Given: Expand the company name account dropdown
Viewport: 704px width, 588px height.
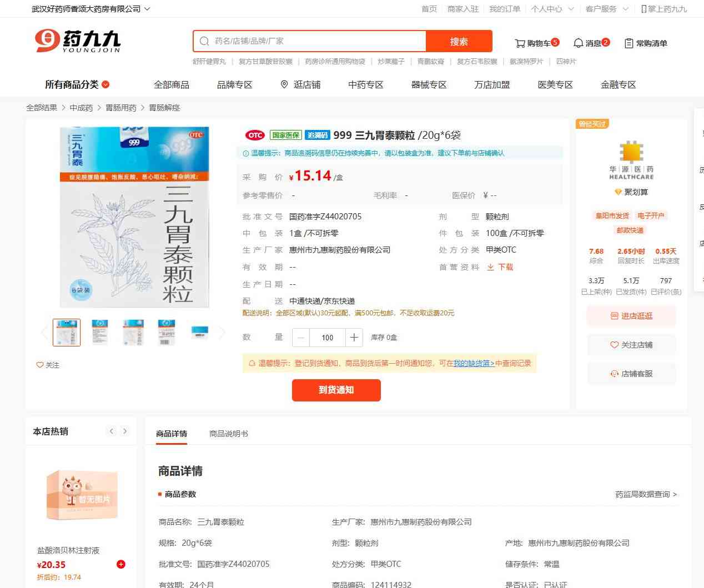Looking at the screenshot, I should coord(90,9).
